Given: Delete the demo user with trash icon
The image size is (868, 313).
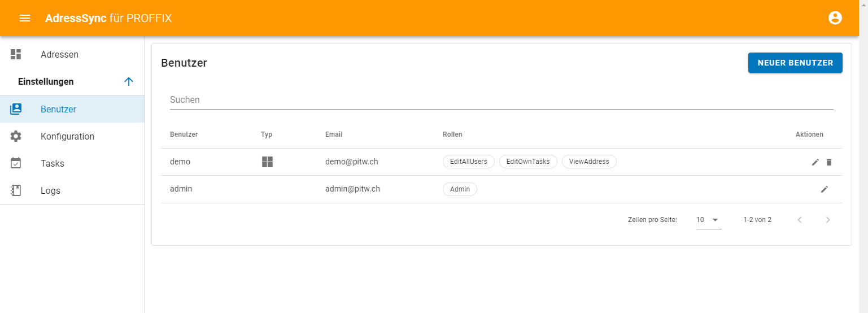Looking at the screenshot, I should pyautogui.click(x=829, y=162).
